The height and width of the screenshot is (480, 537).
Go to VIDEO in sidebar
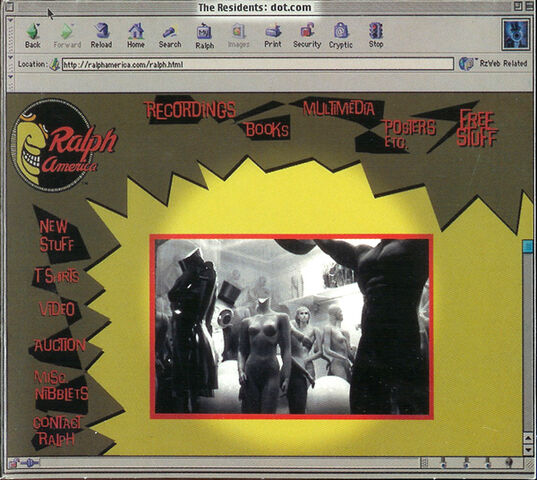pos(57,310)
